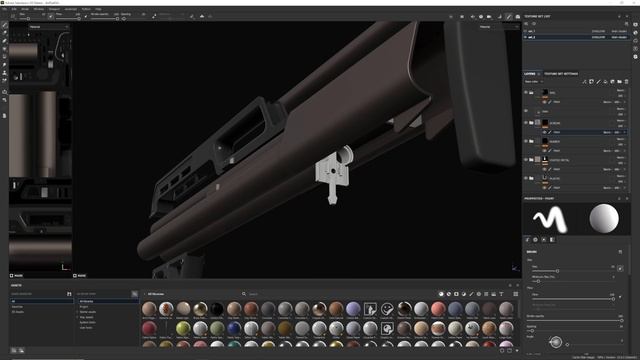The width and height of the screenshot is (640, 360).
Task: Add a paint layer with brush icon
Action: (x=598, y=82)
